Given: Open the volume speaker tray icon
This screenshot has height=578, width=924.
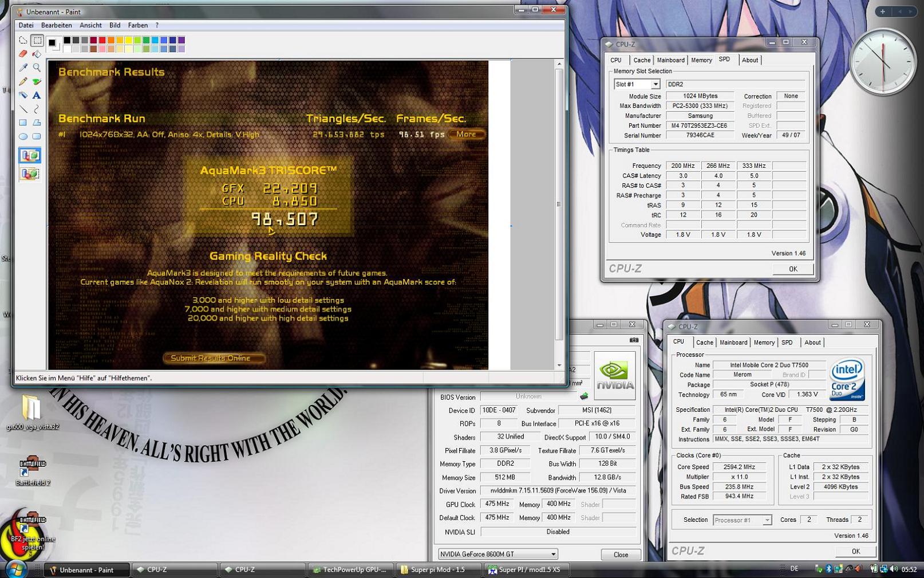Looking at the screenshot, I should [x=894, y=569].
